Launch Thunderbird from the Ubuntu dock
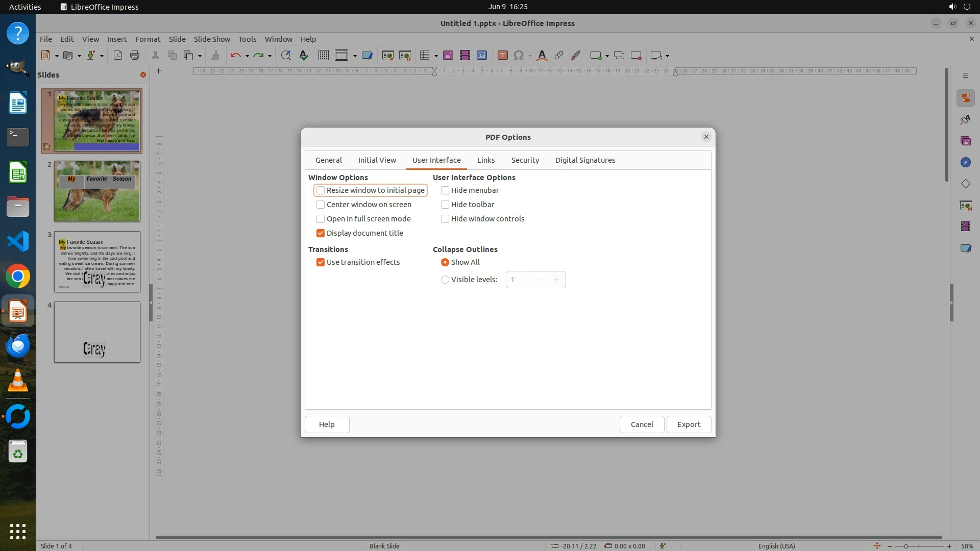This screenshot has height=551, width=980. pyautogui.click(x=18, y=346)
